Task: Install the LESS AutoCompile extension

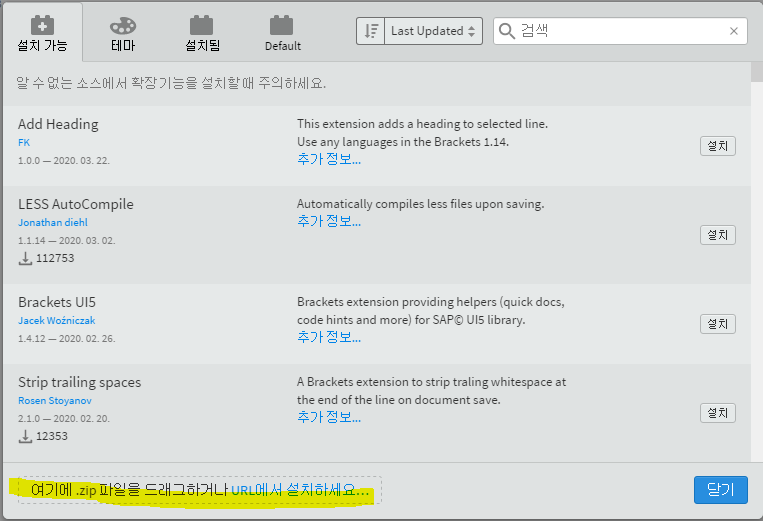Action: pos(718,235)
